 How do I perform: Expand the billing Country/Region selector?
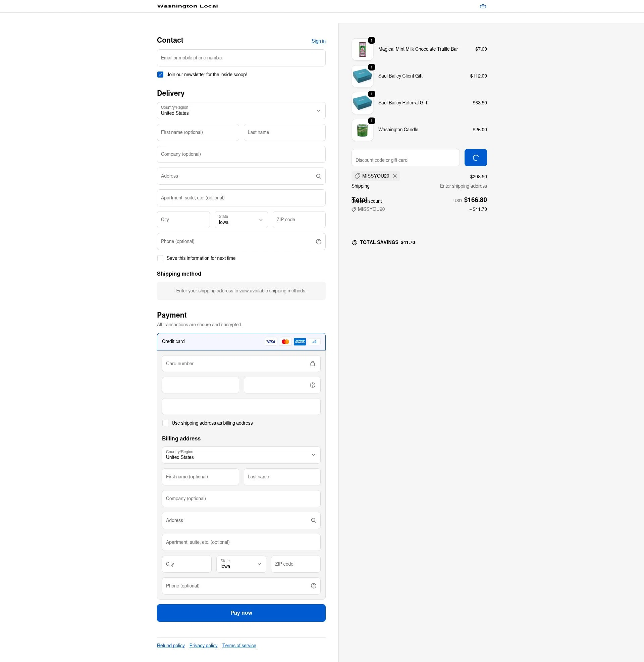pyautogui.click(x=241, y=455)
